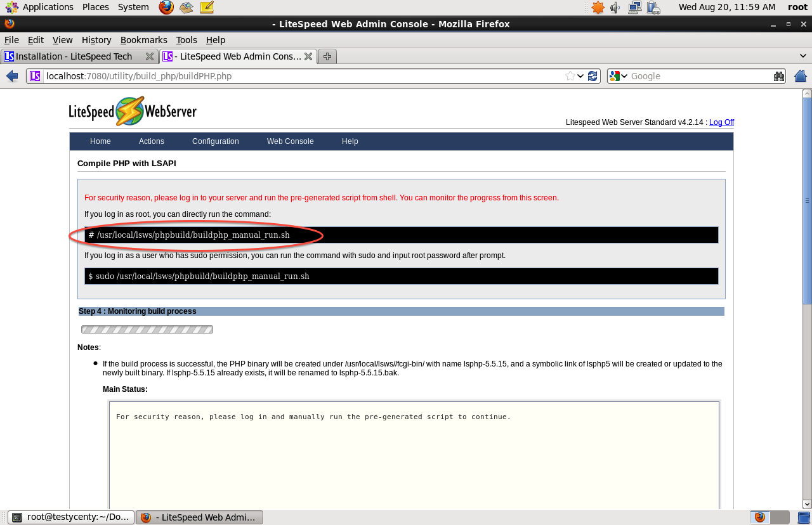Open the root user menu in top panel
The height and width of the screenshot is (525, 812).
tap(797, 7)
